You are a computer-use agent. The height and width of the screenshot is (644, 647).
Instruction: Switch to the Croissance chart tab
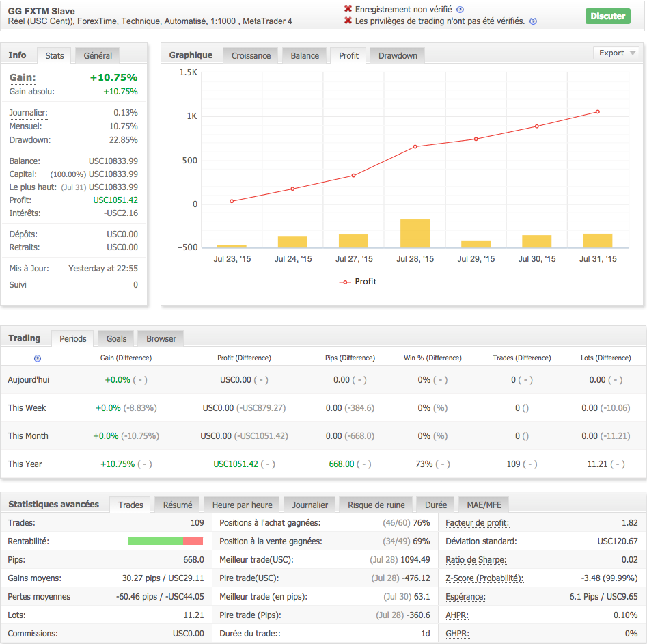[x=251, y=55]
